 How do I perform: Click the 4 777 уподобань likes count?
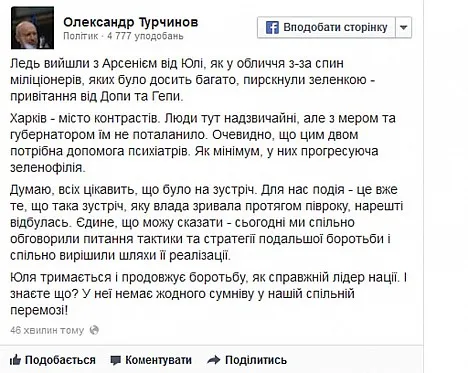pyautogui.click(x=145, y=36)
